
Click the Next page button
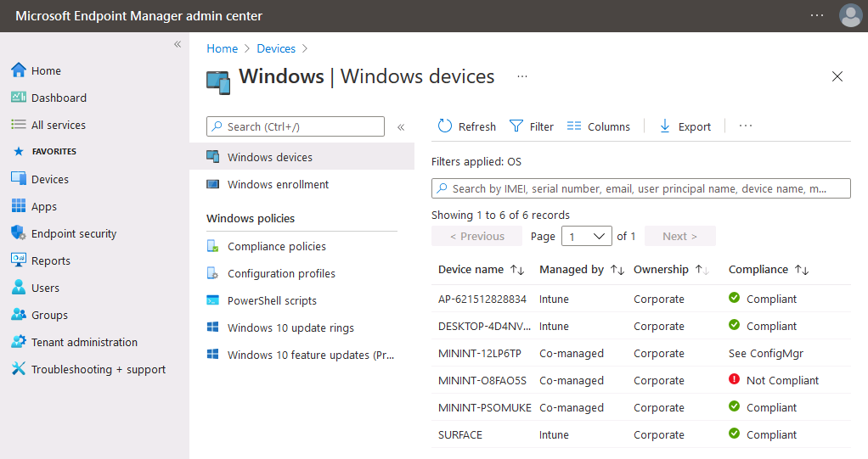point(679,236)
